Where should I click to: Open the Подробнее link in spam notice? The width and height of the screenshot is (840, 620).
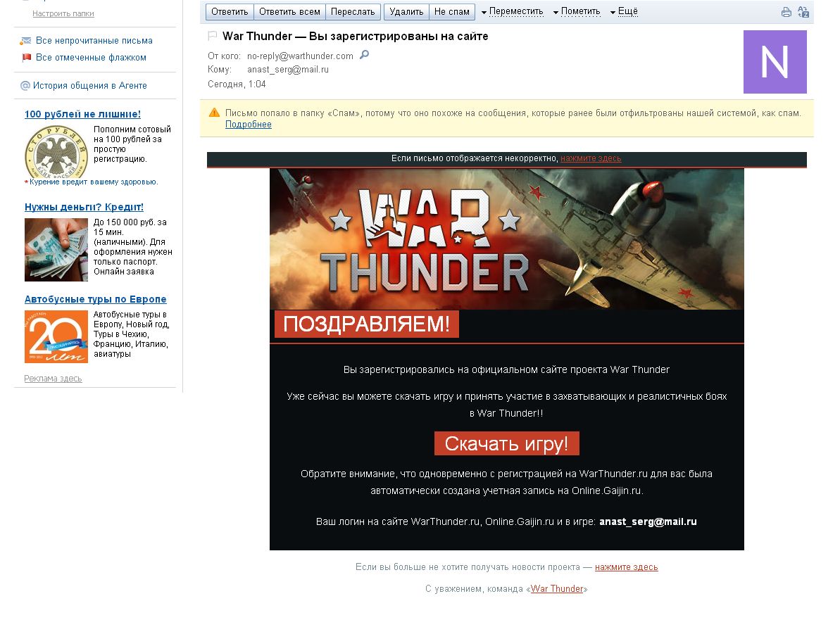[249, 125]
